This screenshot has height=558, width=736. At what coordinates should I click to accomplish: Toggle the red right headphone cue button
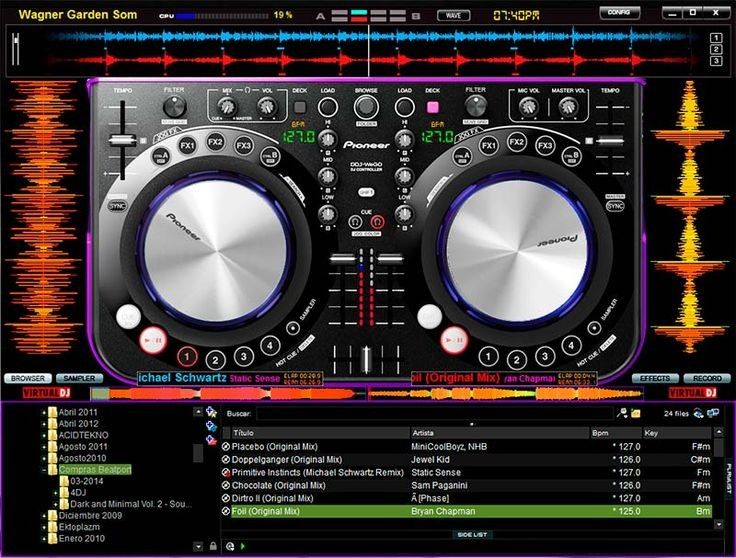[x=377, y=222]
